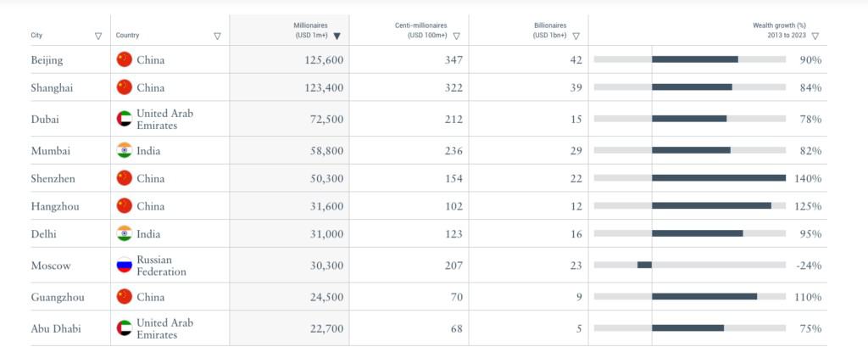
Task: Sort by Centi-millionaires using its triangle
Action: pos(457,36)
